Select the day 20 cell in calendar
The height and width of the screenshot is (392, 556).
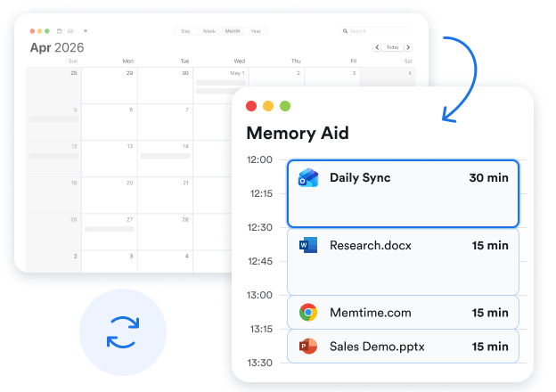point(110,195)
